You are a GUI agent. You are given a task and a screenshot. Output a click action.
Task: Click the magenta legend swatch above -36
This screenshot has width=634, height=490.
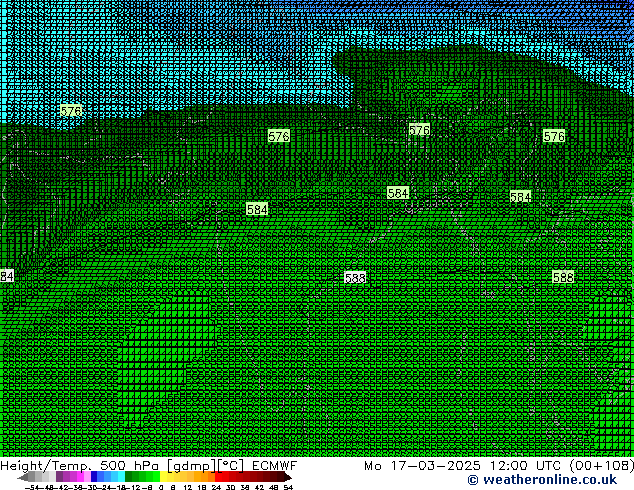[80, 476]
